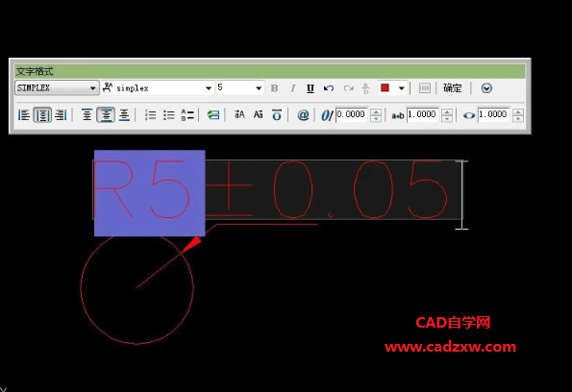Increase the tracking value with up arrow
This screenshot has height=392, width=572.
[447, 111]
